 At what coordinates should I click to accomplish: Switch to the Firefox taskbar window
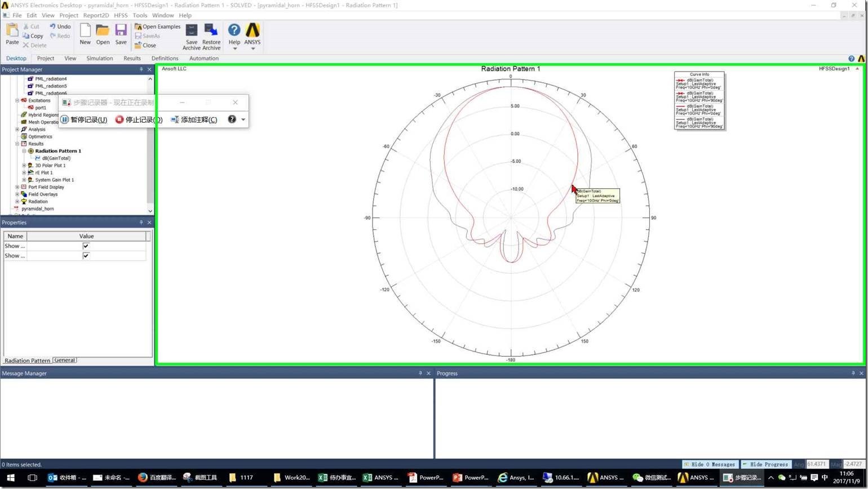(x=157, y=478)
